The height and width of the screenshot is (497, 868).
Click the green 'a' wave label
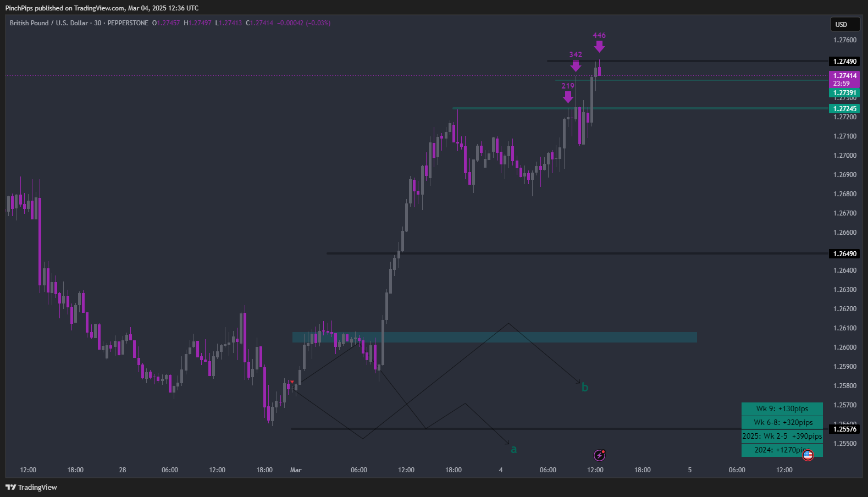(514, 450)
